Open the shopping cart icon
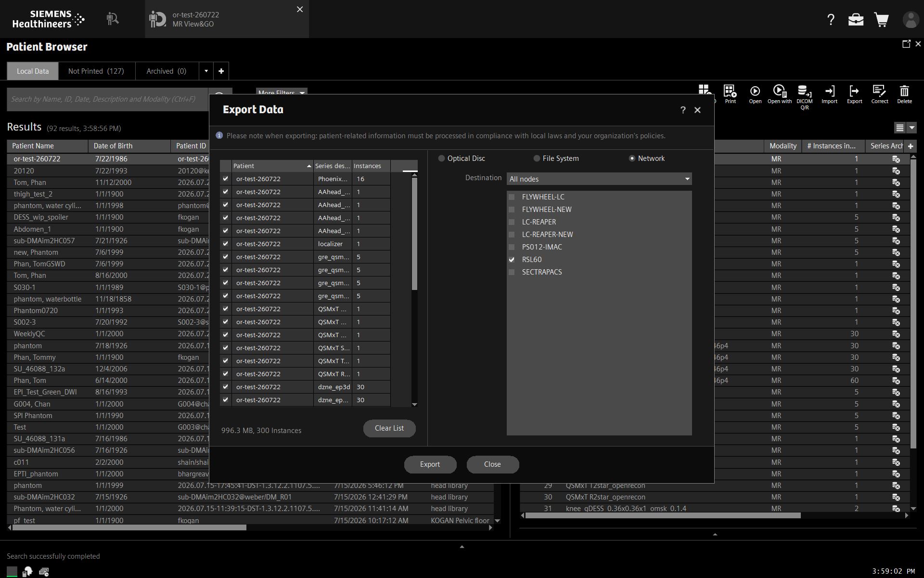The image size is (924, 578). [x=881, y=19]
